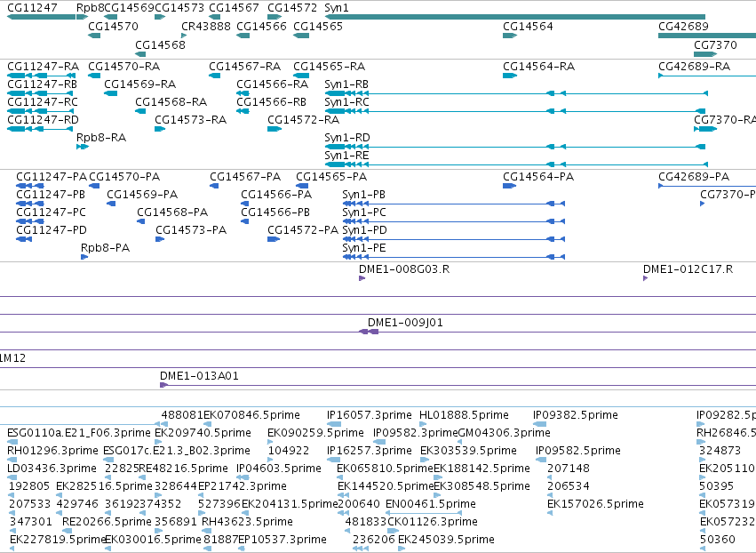The height and width of the screenshot is (553, 756).
Task: Click the DME1-012C17.R clone label
Action: pyautogui.click(x=688, y=269)
